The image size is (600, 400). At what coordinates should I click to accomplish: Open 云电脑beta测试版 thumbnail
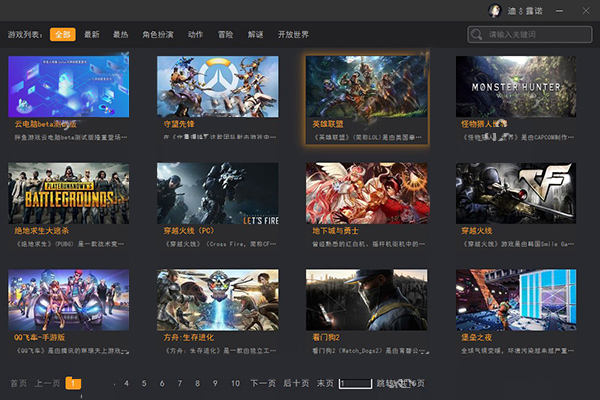pyautogui.click(x=68, y=87)
